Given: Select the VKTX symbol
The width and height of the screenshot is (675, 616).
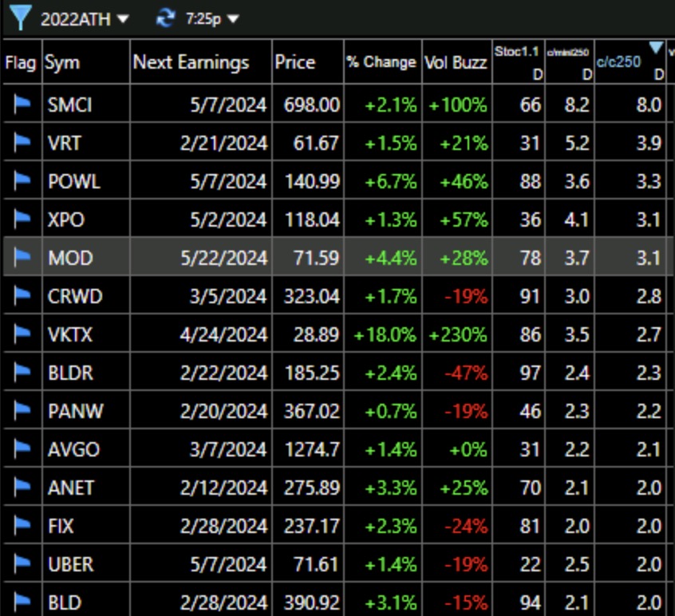Looking at the screenshot, I should pyautogui.click(x=70, y=335).
